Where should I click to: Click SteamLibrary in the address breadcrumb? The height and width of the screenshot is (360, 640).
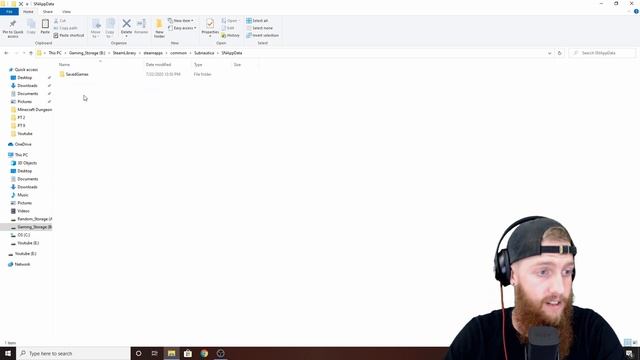click(x=124, y=53)
